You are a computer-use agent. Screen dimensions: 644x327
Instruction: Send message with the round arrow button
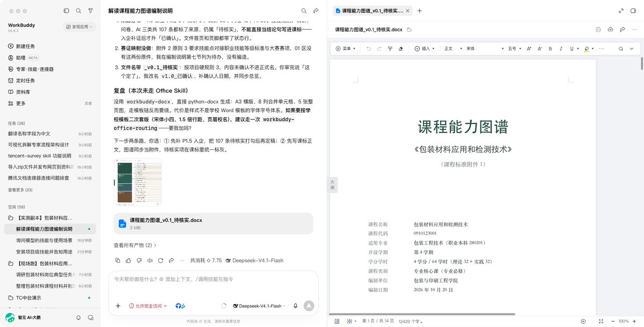click(309, 306)
